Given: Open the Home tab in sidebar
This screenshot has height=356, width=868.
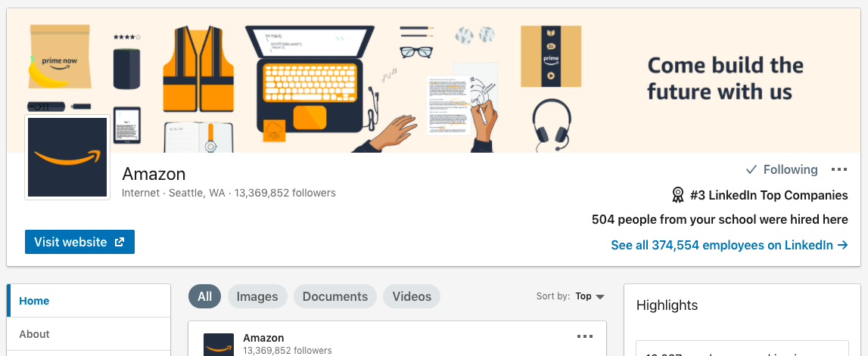Looking at the screenshot, I should [89, 301].
